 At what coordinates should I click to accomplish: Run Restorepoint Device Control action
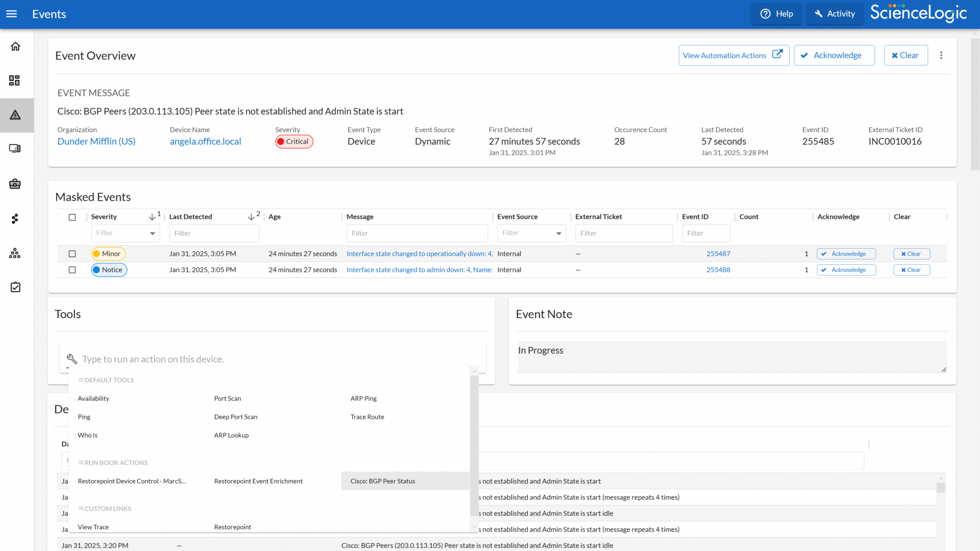(132, 481)
